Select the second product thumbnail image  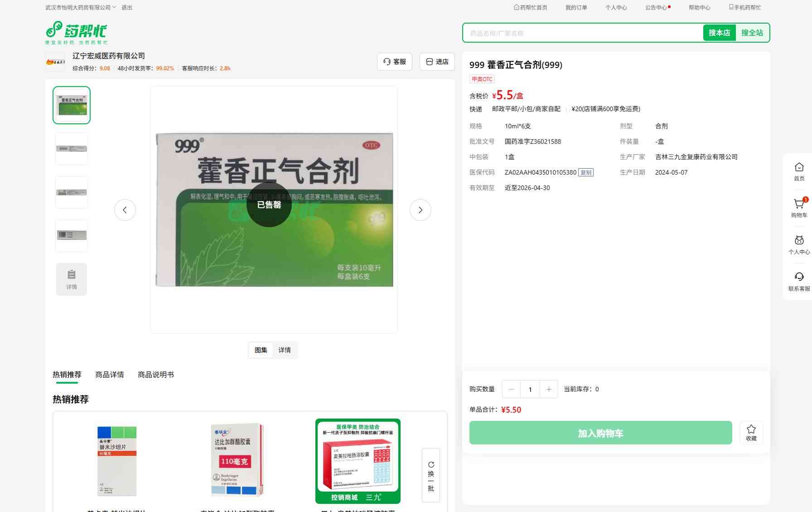pos(72,149)
